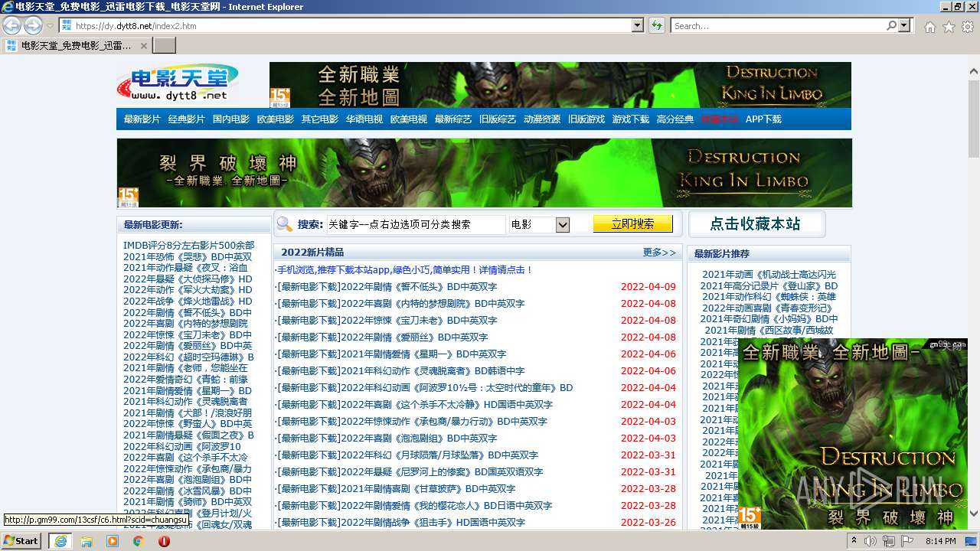Image resolution: width=980 pixels, height=551 pixels.
Task: Show hidden tray icons arrow
Action: click(854, 541)
